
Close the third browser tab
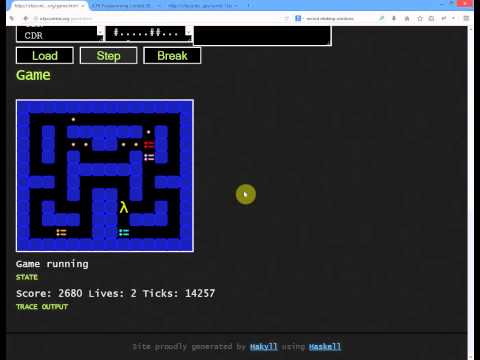(x=236, y=6)
